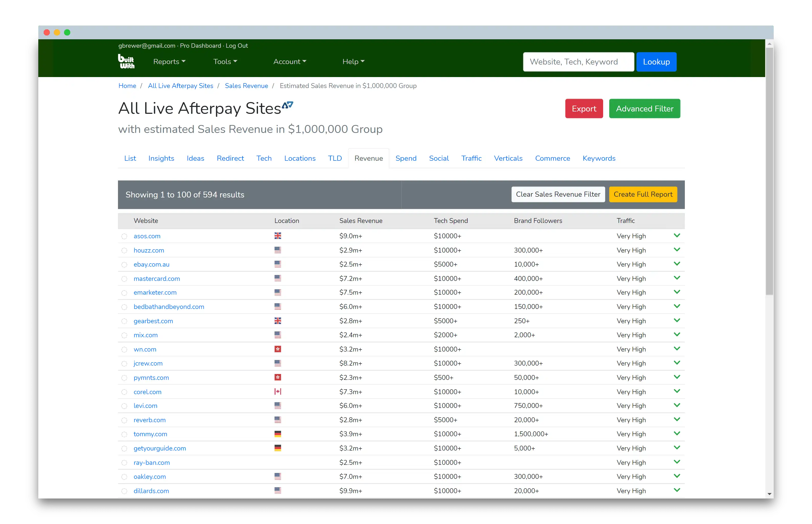Click the blue Lookup button
The height and width of the screenshot is (524, 812).
[x=656, y=62]
